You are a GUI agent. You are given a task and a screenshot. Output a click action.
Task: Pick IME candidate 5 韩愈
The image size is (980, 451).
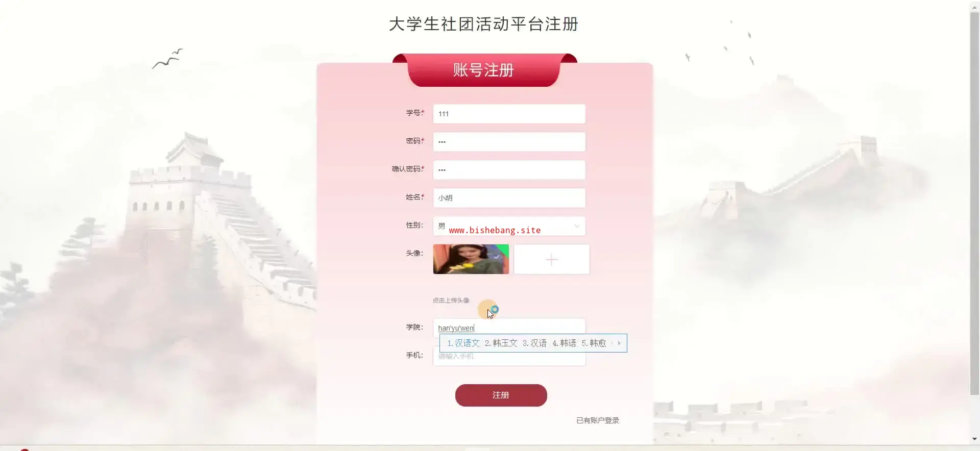point(594,343)
